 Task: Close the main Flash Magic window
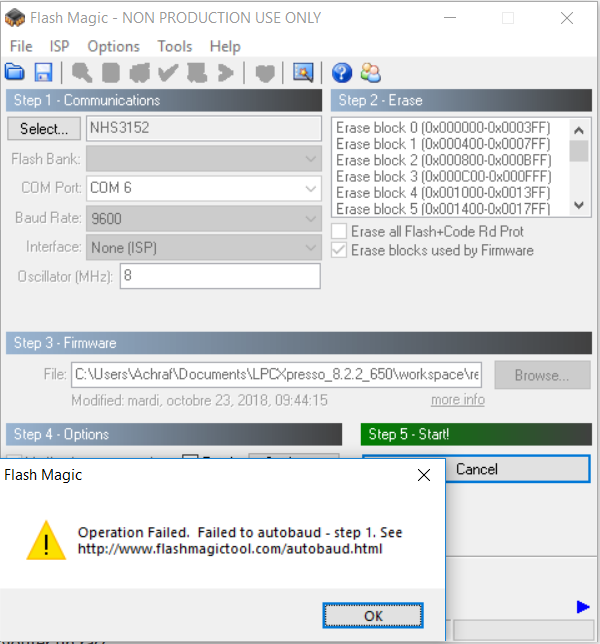[x=567, y=18]
